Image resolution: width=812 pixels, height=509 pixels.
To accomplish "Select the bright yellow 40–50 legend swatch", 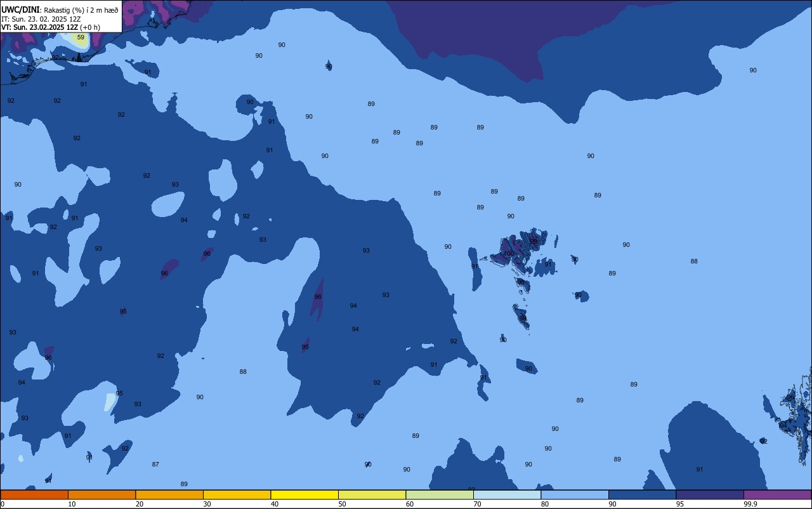I will (304, 494).
